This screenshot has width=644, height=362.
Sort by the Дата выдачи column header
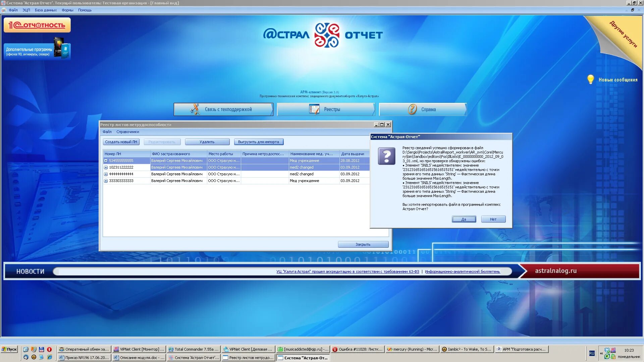[x=353, y=154]
